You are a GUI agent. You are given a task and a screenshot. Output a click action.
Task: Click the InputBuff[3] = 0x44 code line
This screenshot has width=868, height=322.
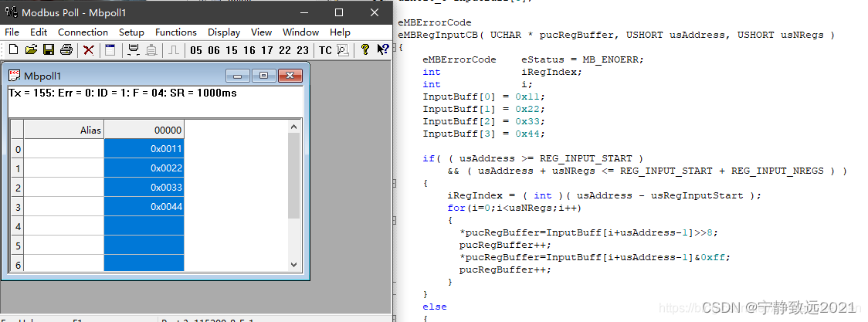click(x=484, y=134)
